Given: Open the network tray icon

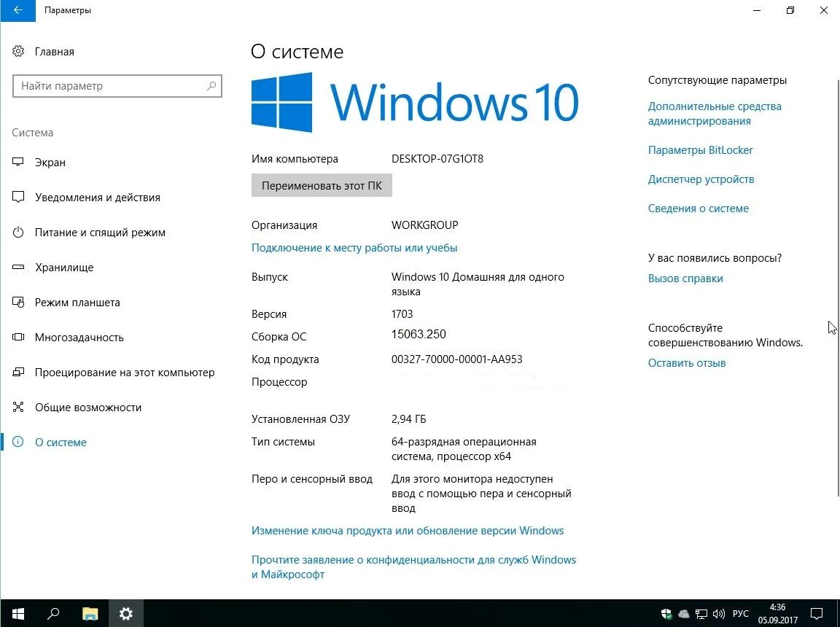Looking at the screenshot, I should (x=701, y=614).
